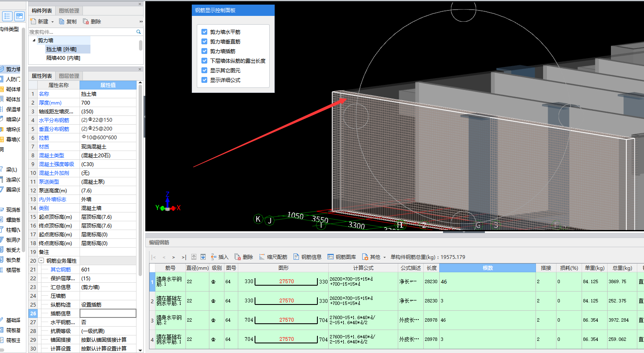Click the 搜索构件 search input field

[82, 32]
